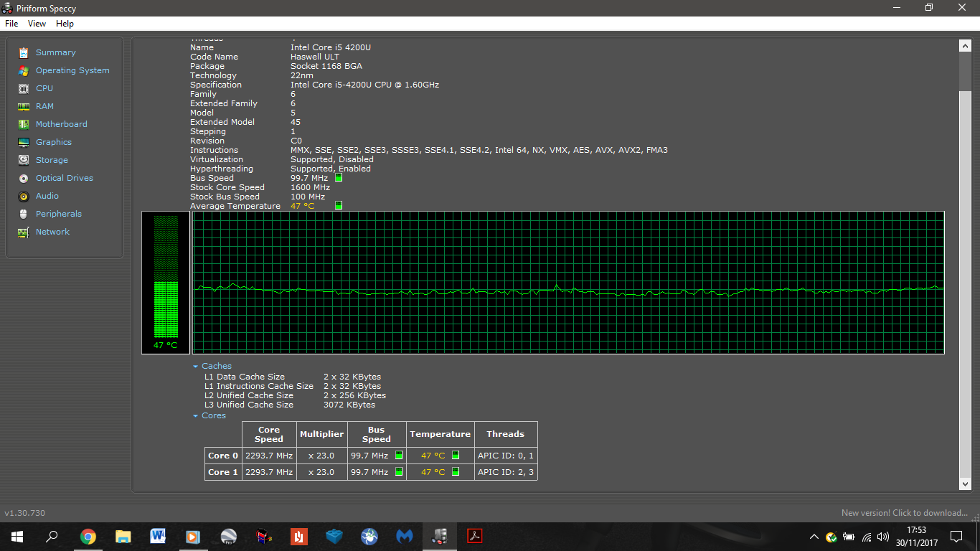The width and height of the screenshot is (980, 551).
Task: Select the Storage drive icon
Action: tap(24, 160)
